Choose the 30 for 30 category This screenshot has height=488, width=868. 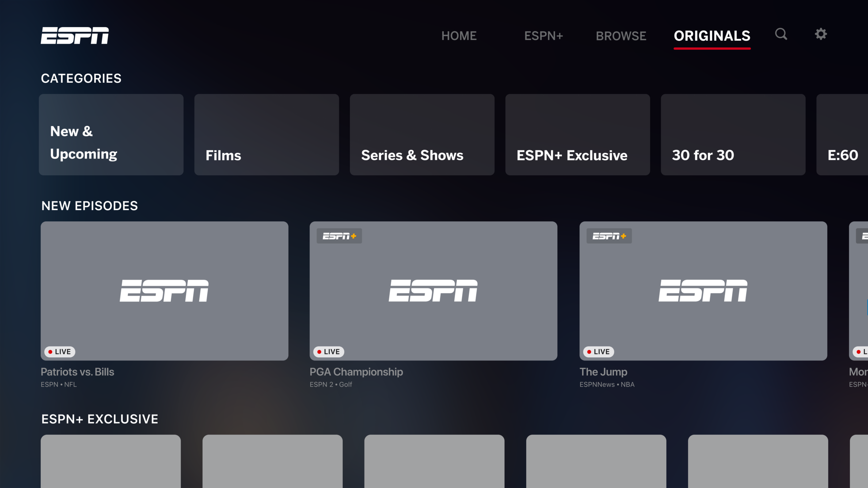733,135
